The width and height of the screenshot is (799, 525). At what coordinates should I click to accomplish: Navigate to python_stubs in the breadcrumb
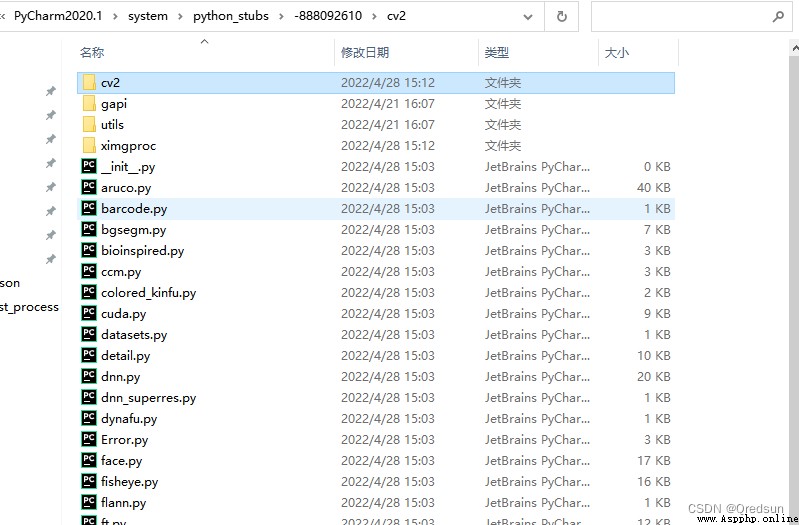231,16
